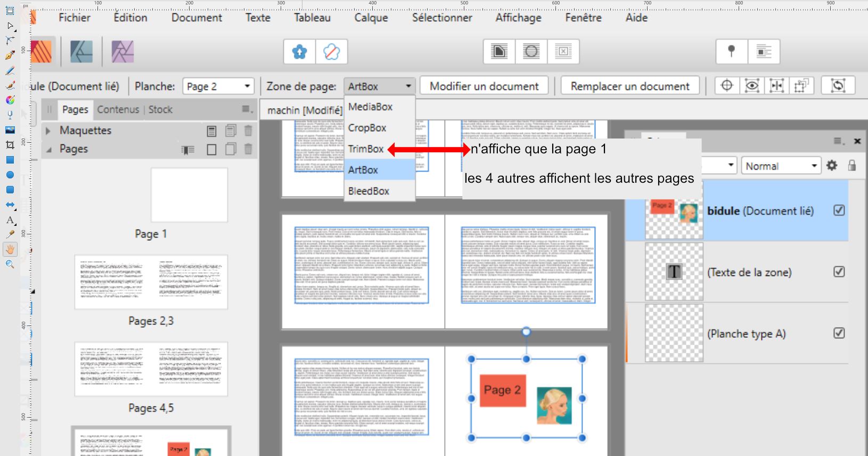Select the Crop tool
The image size is (868, 456).
10,145
